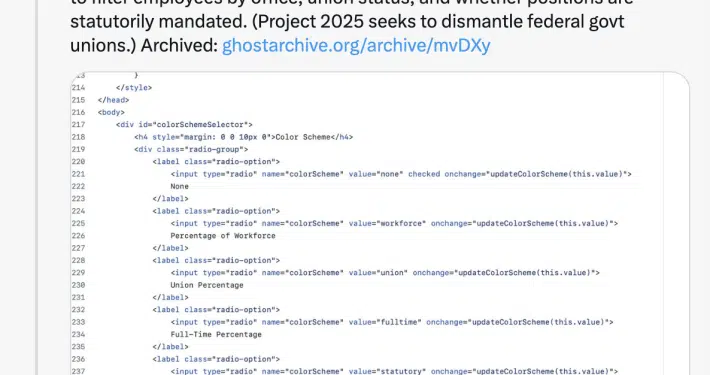Click the value="fulltime" input line in code
Screen dimensions: 710x375
coord(392,322)
